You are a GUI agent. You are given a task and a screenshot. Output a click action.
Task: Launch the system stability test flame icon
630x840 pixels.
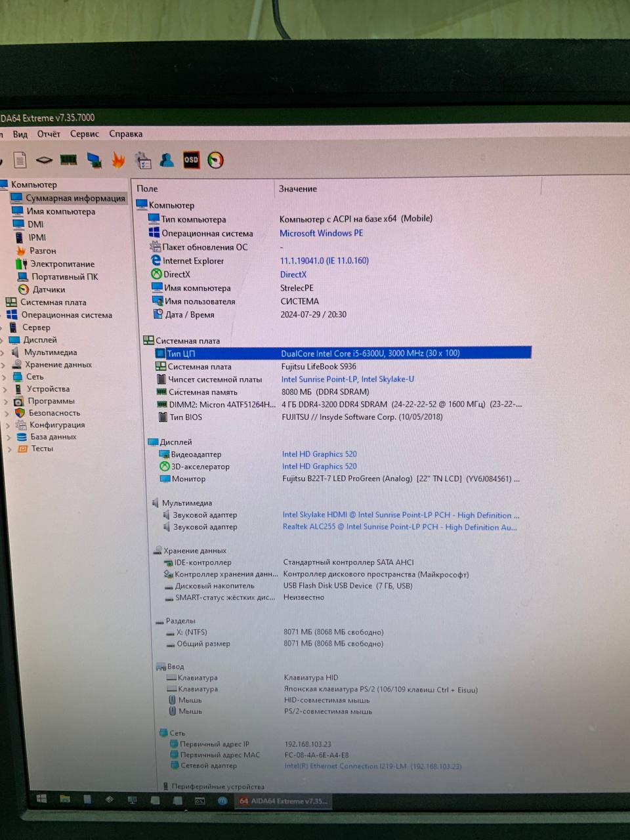point(118,160)
